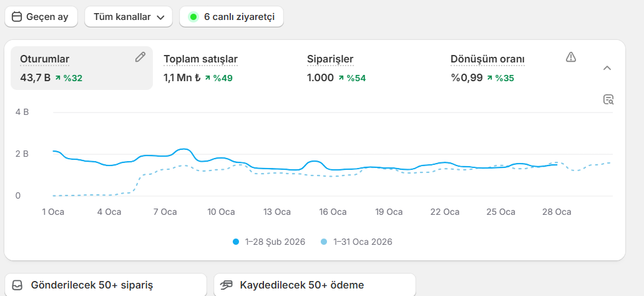The image size is (644, 296).
Task: Open the Geçen ay date range picker
Action: (41, 17)
